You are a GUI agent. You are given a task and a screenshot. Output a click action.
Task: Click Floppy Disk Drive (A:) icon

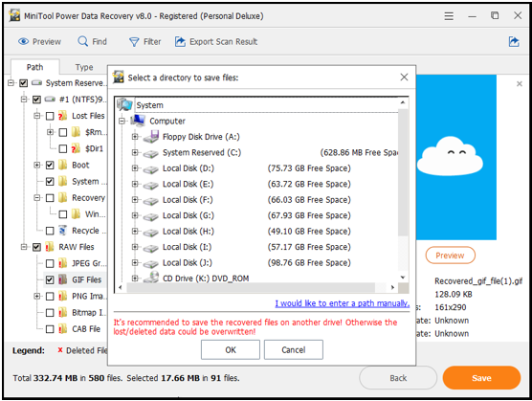click(x=151, y=137)
